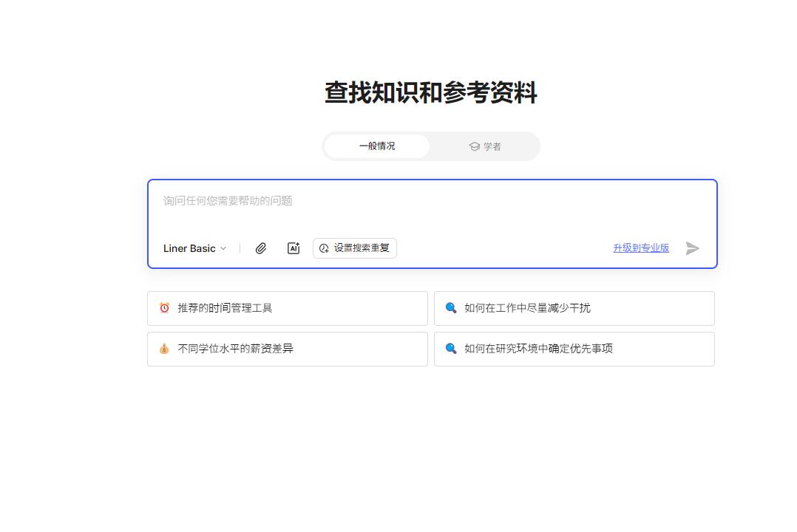Select the 推荐的时间管理工具 suggestion
This screenshot has width=797, height=532.
coord(287,308)
